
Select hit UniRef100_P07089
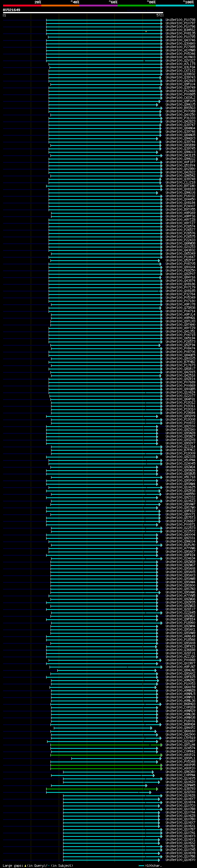pyautogui.click(x=180, y=111)
